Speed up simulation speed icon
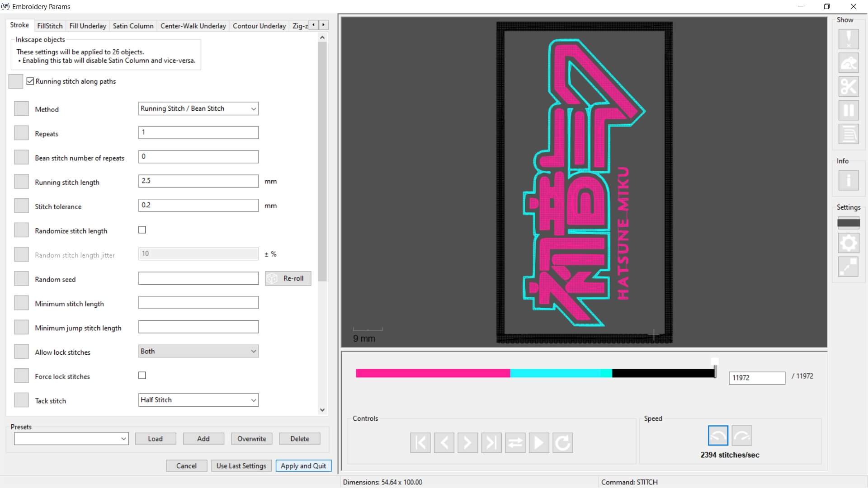This screenshot has width=868, height=488. pos(742,436)
